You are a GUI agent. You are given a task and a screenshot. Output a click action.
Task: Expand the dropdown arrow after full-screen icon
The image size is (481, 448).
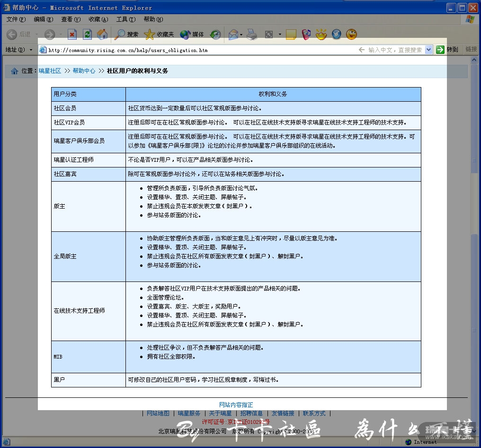[280, 35]
